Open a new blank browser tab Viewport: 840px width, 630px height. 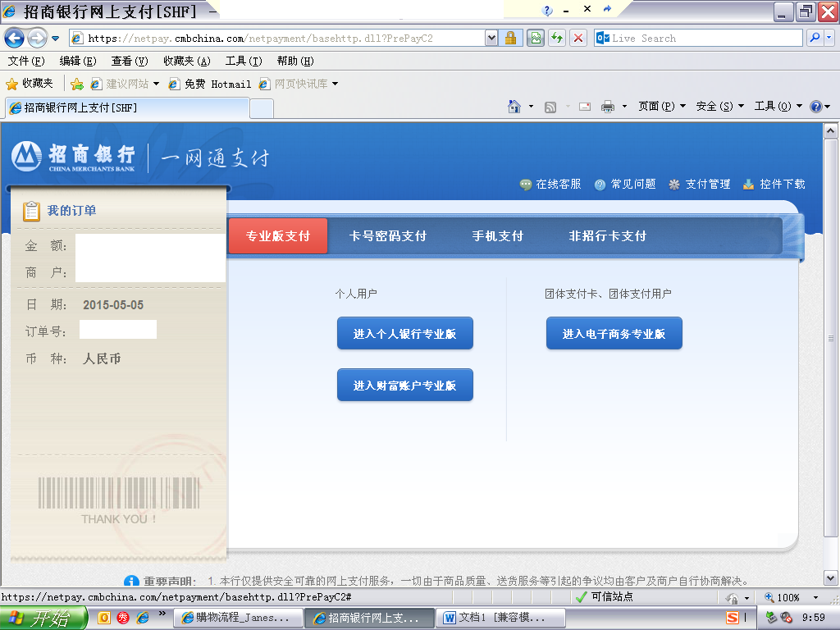[262, 108]
